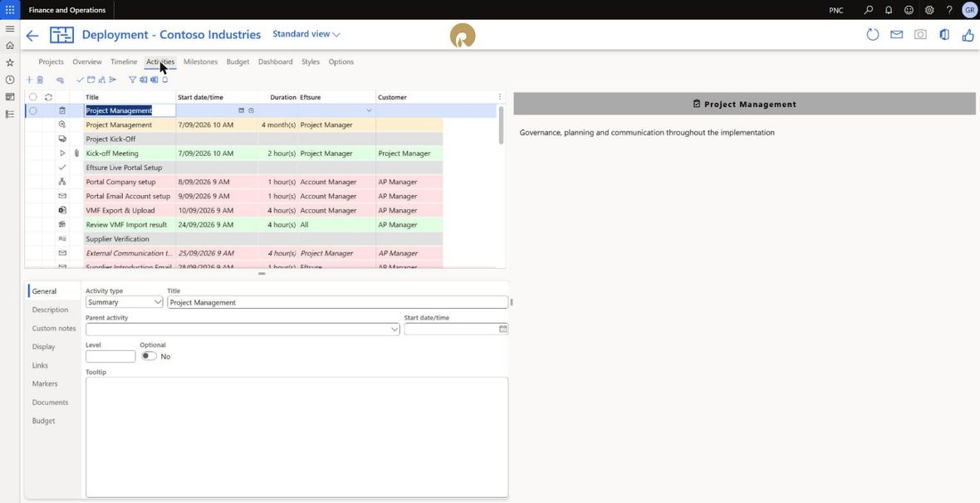Open the Markers section

coord(44,383)
